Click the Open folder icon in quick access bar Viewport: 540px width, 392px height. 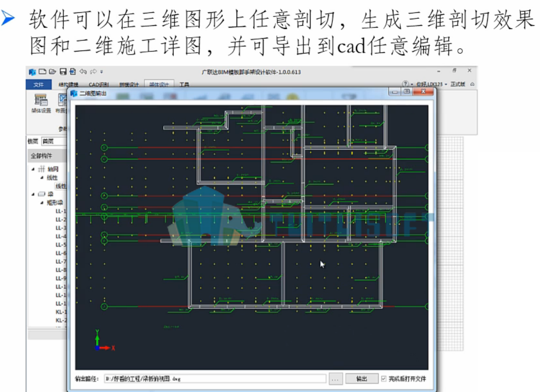[52, 72]
